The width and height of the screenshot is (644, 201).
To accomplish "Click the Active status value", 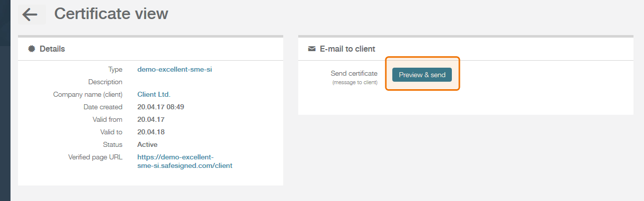I will (x=148, y=144).
